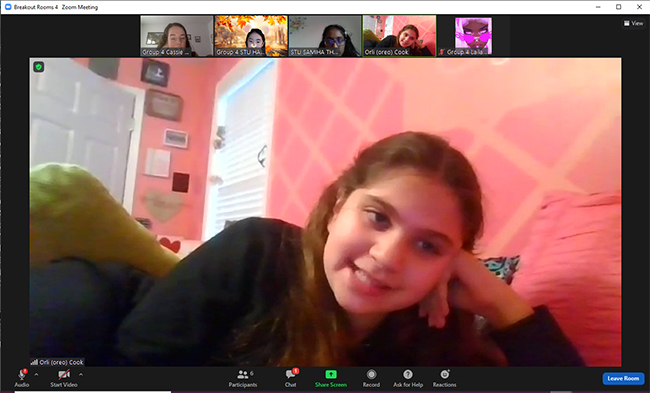Viewport: 650px width, 393px height.
Task: Select STU SAMIHA participant thumbnail
Action: 325,36
